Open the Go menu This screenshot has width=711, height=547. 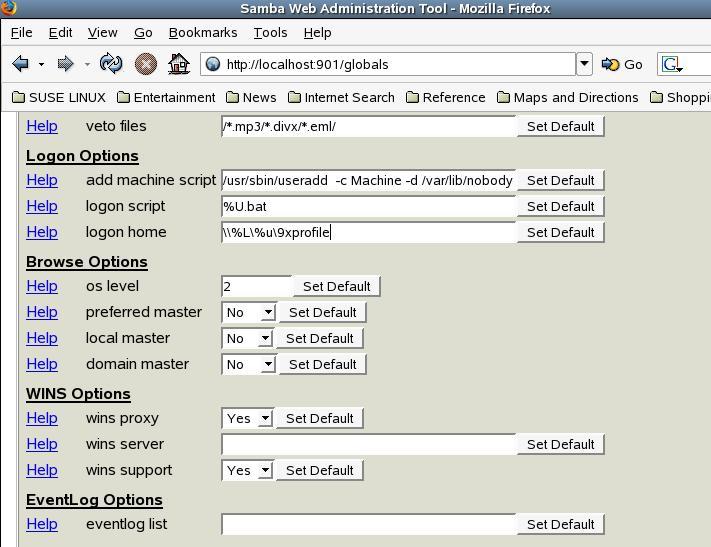click(143, 33)
